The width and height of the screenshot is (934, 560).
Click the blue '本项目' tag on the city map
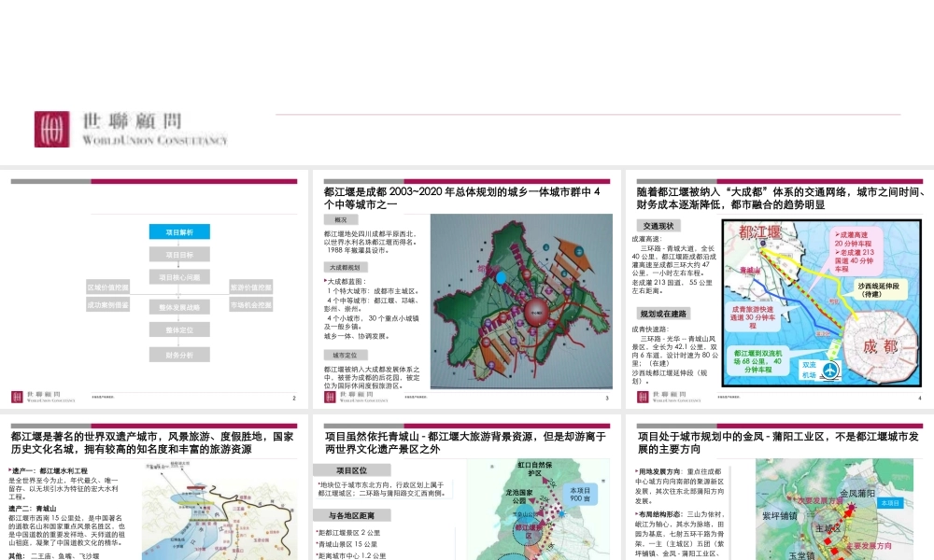890,503
